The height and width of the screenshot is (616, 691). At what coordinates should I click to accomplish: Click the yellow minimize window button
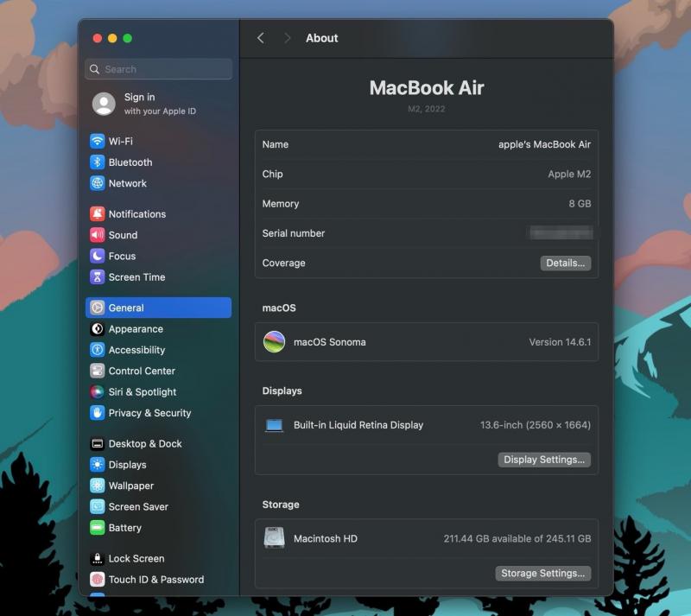point(112,38)
